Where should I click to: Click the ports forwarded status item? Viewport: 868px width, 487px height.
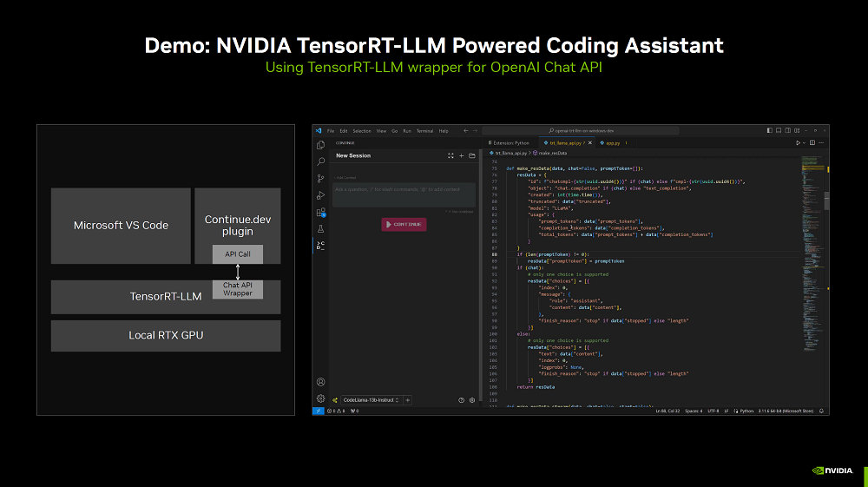(355, 411)
